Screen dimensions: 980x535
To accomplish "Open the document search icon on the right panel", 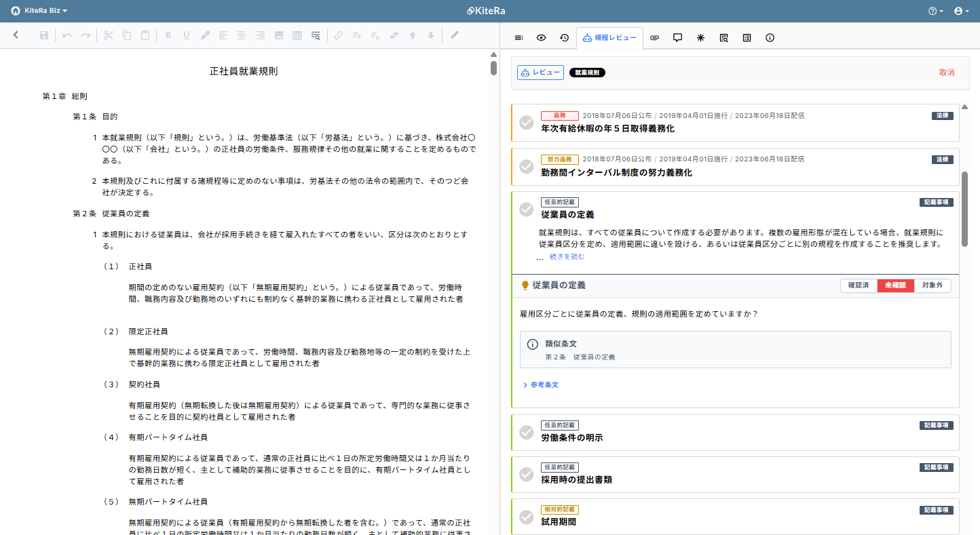I will [723, 38].
